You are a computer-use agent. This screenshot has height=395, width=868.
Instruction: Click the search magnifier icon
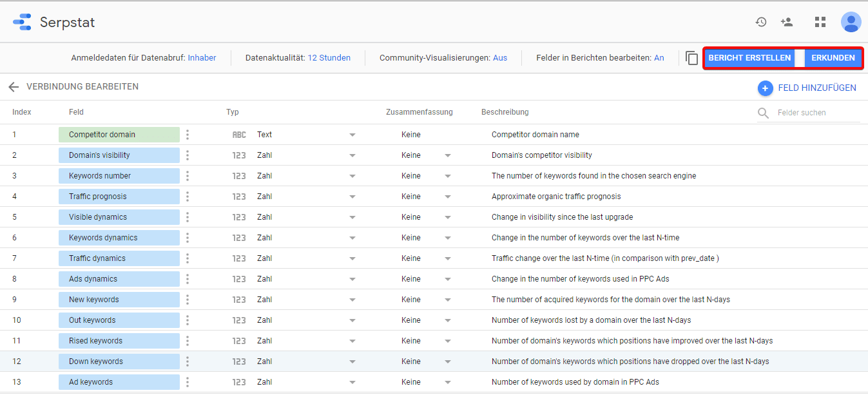coord(764,113)
